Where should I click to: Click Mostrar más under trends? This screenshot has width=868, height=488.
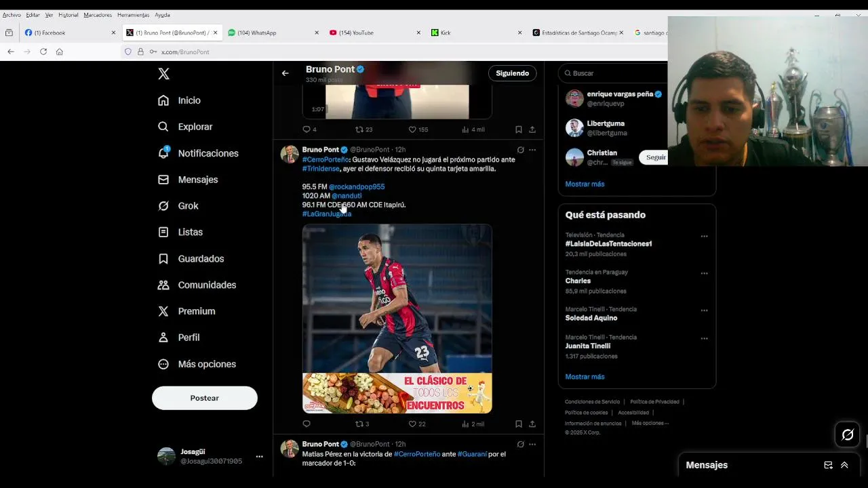[x=585, y=376]
